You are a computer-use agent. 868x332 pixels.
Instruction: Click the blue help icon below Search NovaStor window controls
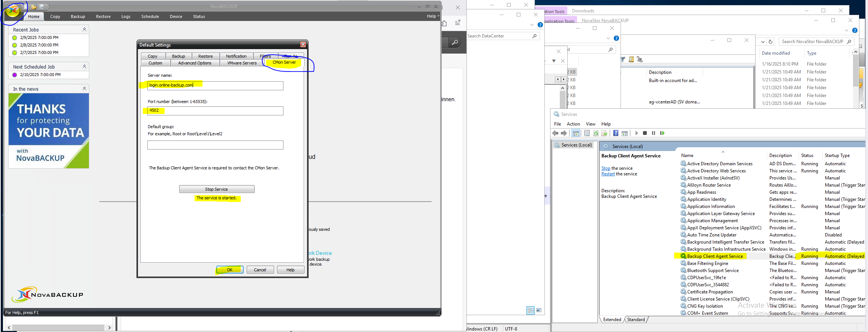click(x=855, y=30)
